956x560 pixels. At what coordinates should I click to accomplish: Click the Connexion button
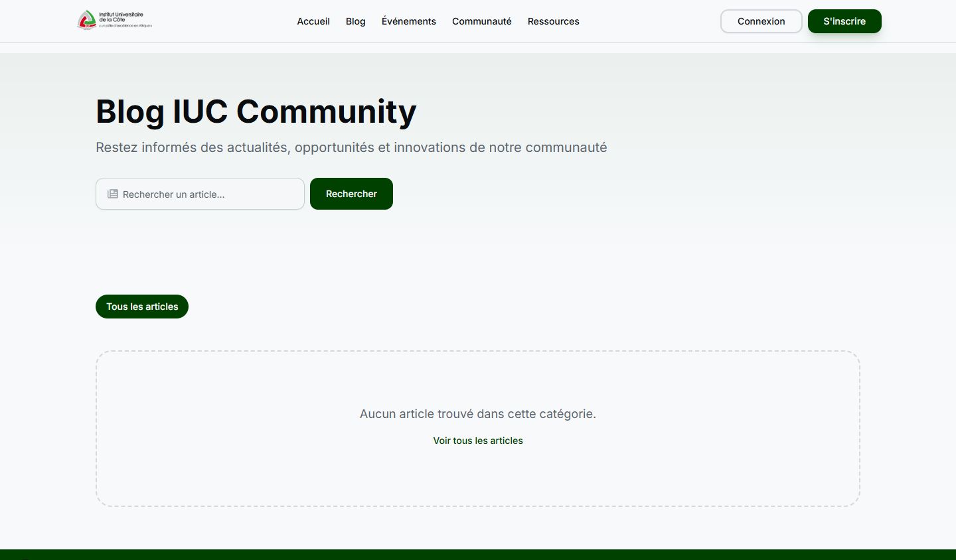pyautogui.click(x=761, y=21)
